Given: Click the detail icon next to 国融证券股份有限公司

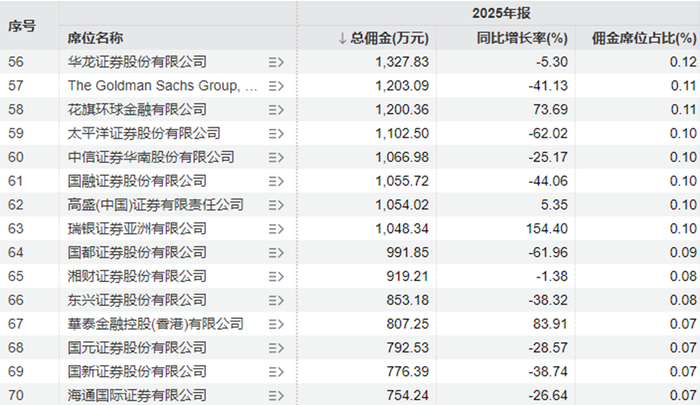Looking at the screenshot, I should (277, 181).
